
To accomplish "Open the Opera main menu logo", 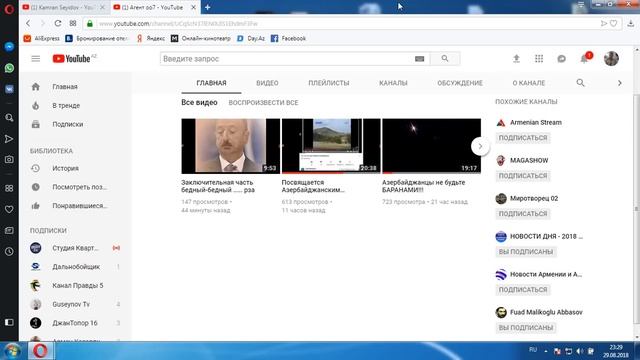I will point(9,8).
